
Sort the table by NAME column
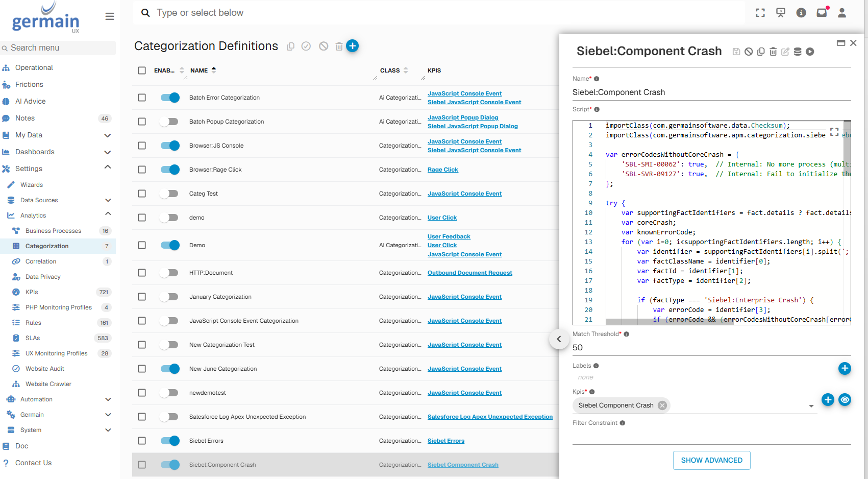point(203,70)
